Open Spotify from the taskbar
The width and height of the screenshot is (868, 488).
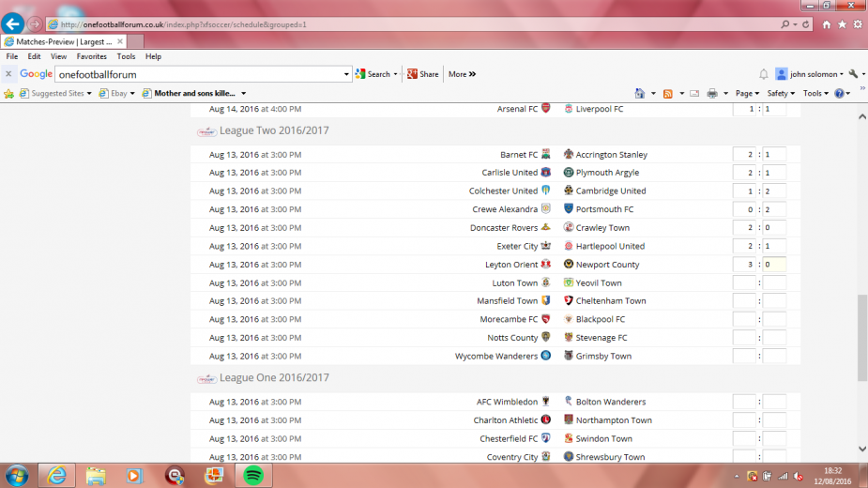coord(253,476)
